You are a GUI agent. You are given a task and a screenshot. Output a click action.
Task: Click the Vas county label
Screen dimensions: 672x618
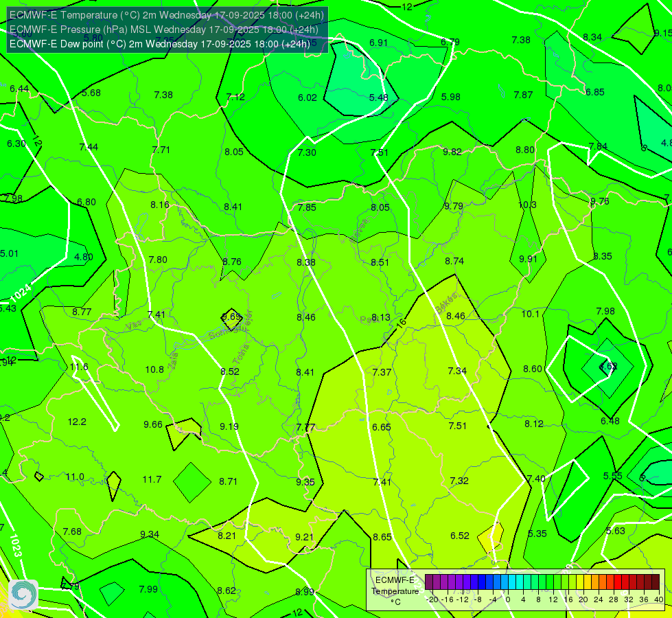pyautogui.click(x=133, y=326)
